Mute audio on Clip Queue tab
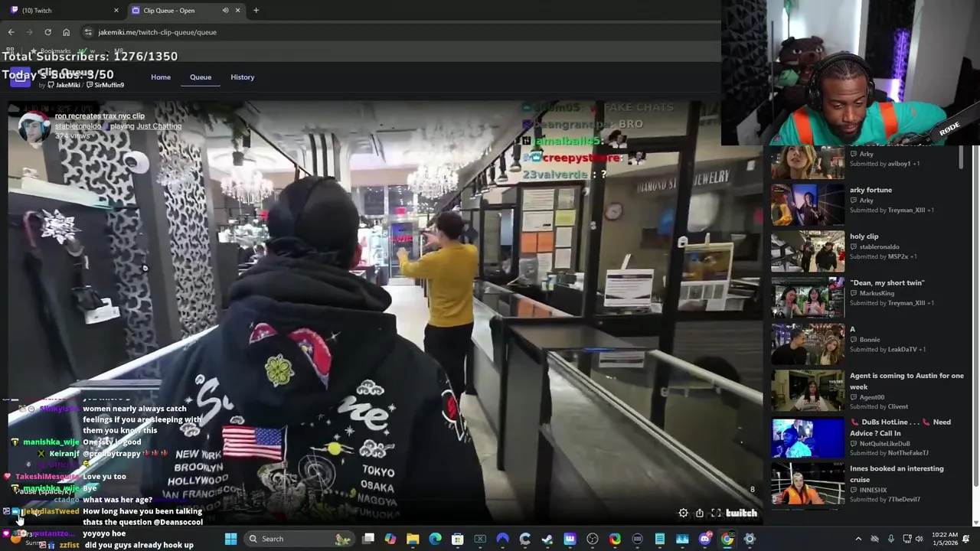The width and height of the screenshot is (980, 551). coord(225,11)
